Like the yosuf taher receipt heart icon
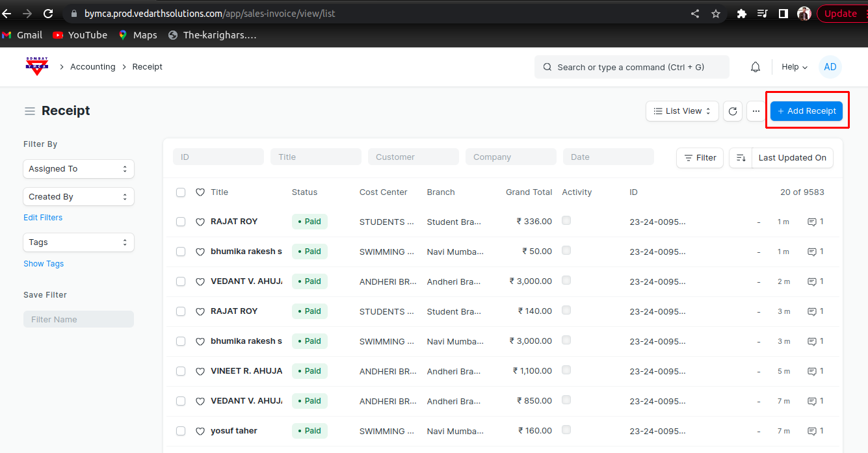868x453 pixels. 200,431
